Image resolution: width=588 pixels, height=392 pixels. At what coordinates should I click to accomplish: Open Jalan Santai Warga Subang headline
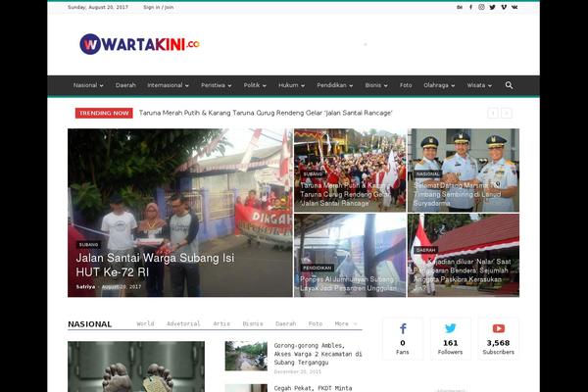tap(155, 265)
